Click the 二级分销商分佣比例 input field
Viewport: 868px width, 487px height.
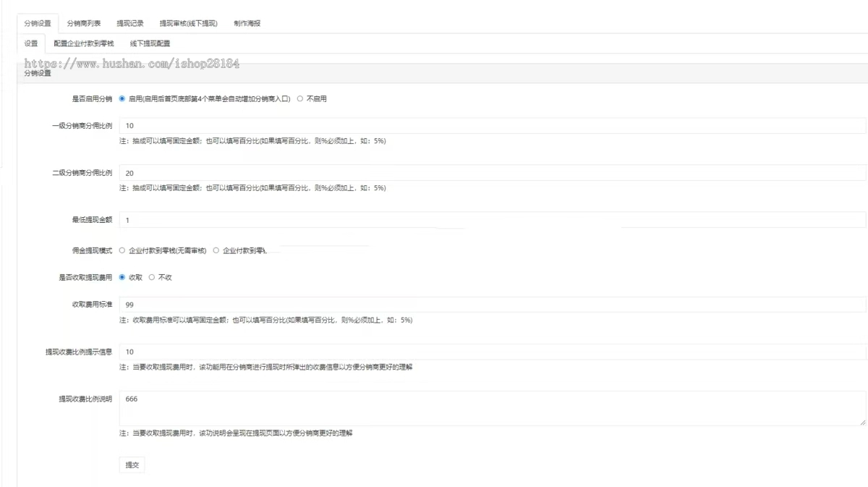pyautogui.click(x=493, y=173)
